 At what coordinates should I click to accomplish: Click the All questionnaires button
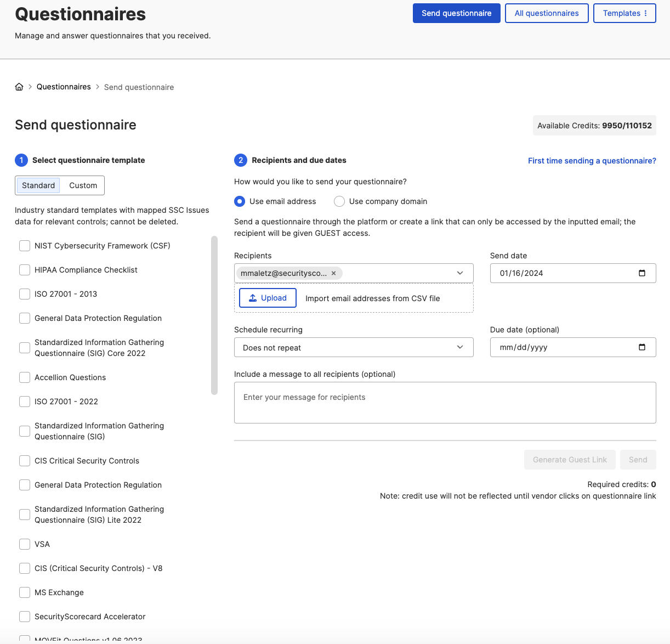click(x=547, y=13)
